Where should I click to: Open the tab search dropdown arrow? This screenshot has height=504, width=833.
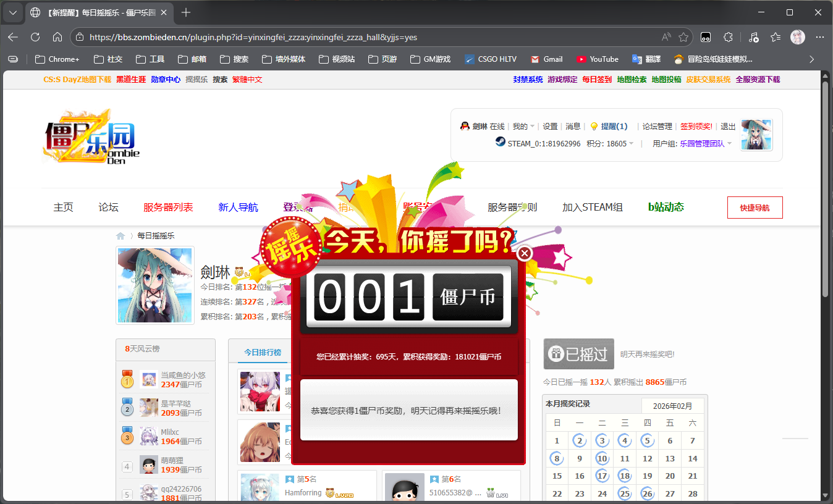click(12, 12)
